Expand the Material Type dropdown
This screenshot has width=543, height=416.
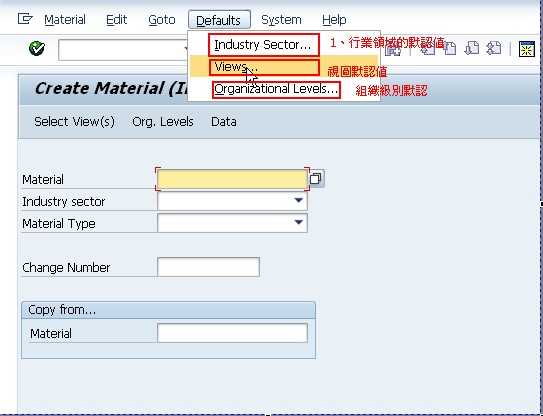[x=298, y=222]
